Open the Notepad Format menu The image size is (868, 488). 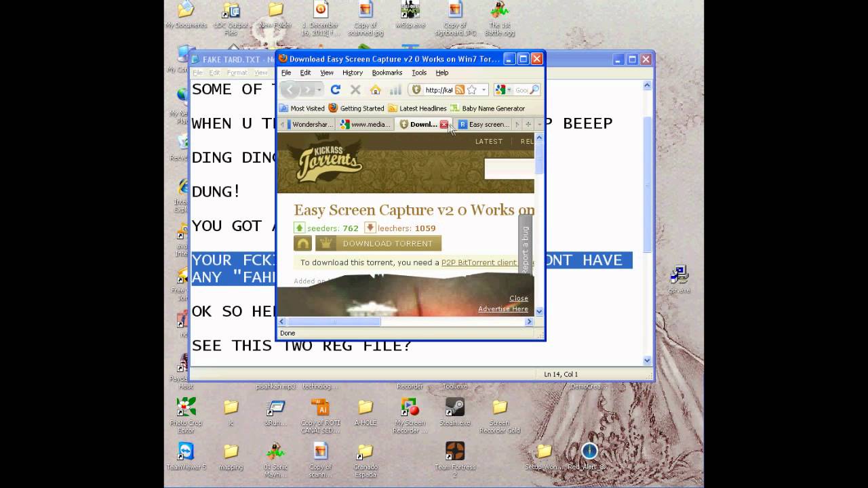point(237,73)
